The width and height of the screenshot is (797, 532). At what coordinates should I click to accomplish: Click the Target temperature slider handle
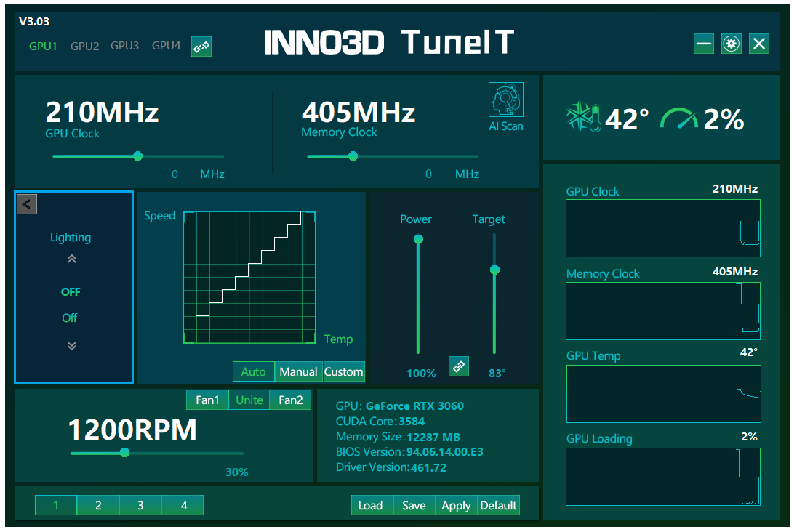[x=494, y=270]
